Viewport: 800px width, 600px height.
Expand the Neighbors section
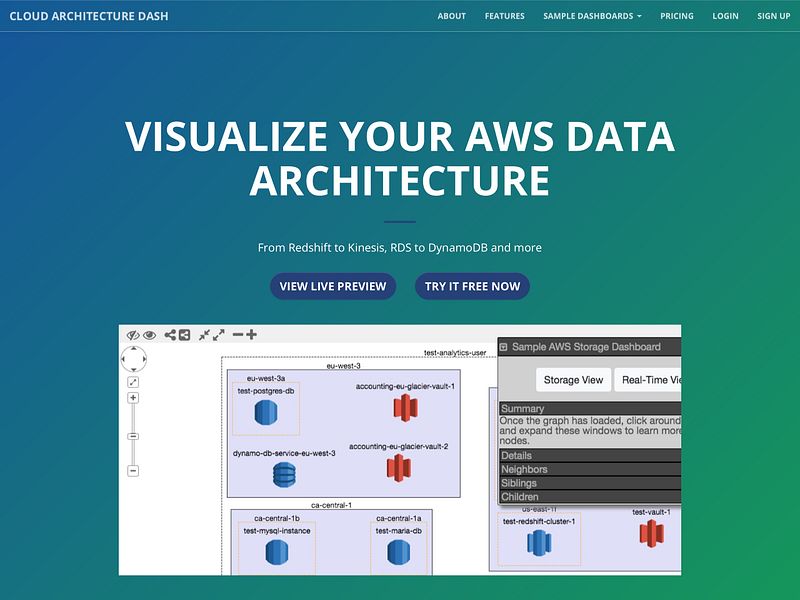(590, 469)
